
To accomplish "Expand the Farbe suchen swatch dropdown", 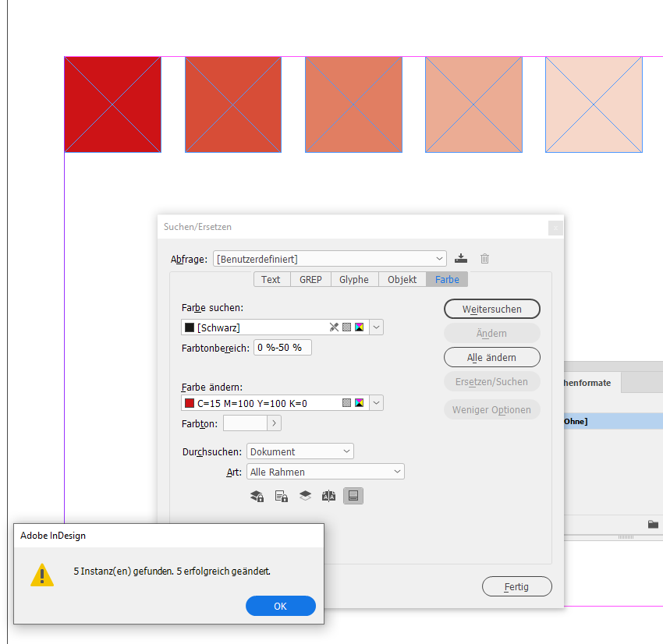I will click(376, 327).
